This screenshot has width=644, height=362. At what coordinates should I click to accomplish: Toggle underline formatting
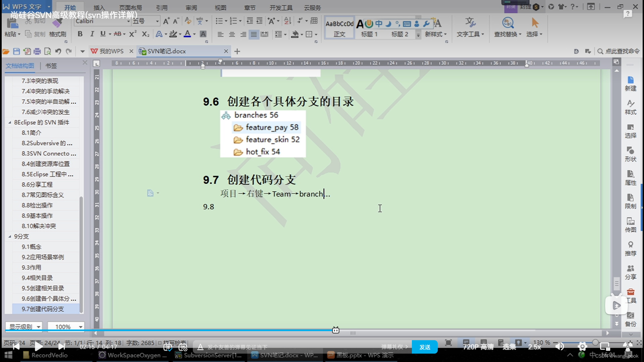point(103,34)
